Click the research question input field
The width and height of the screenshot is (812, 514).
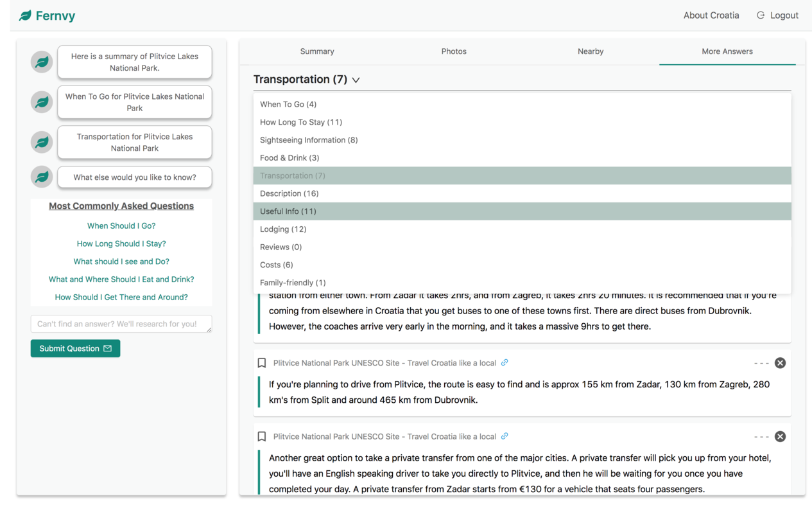pos(121,323)
